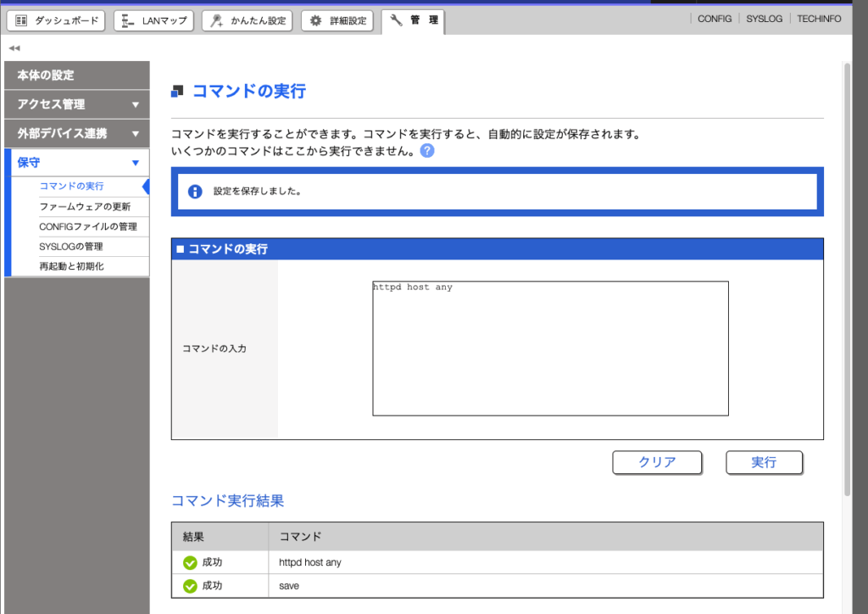Click the blue info icon in notification
This screenshot has width=868, height=614.
[x=194, y=192]
